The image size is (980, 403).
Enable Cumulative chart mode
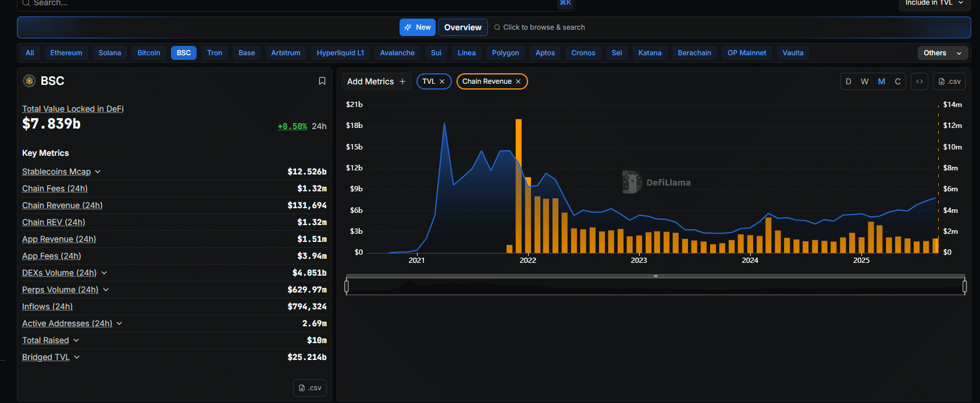click(897, 81)
